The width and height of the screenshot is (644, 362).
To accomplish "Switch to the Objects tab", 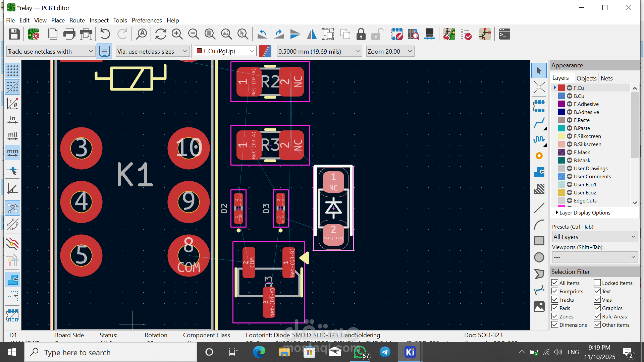I will (586, 78).
